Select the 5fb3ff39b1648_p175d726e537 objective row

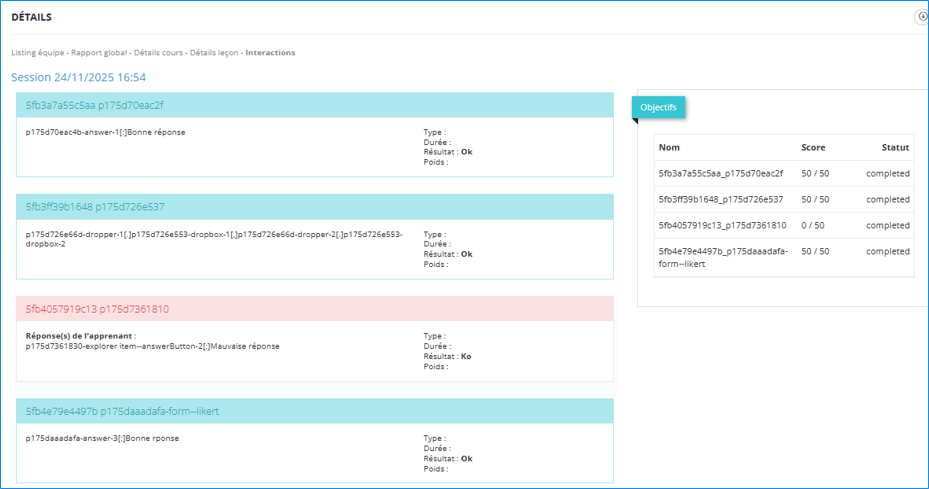720,199
